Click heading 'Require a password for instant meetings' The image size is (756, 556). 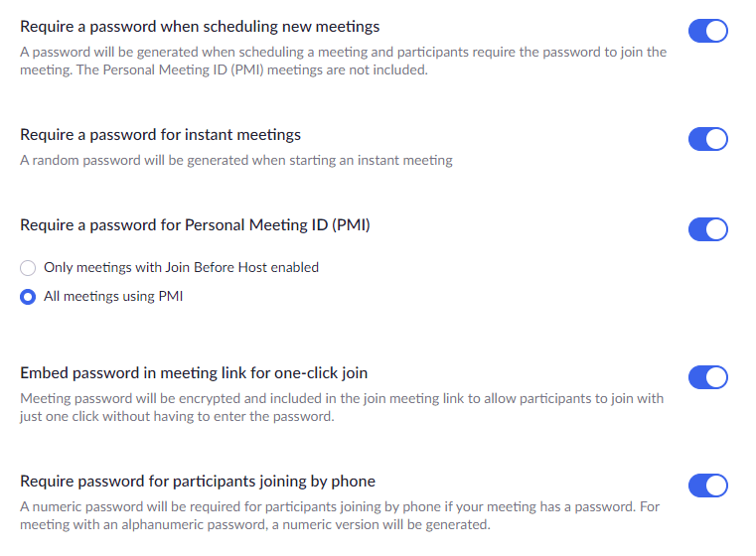(160, 135)
